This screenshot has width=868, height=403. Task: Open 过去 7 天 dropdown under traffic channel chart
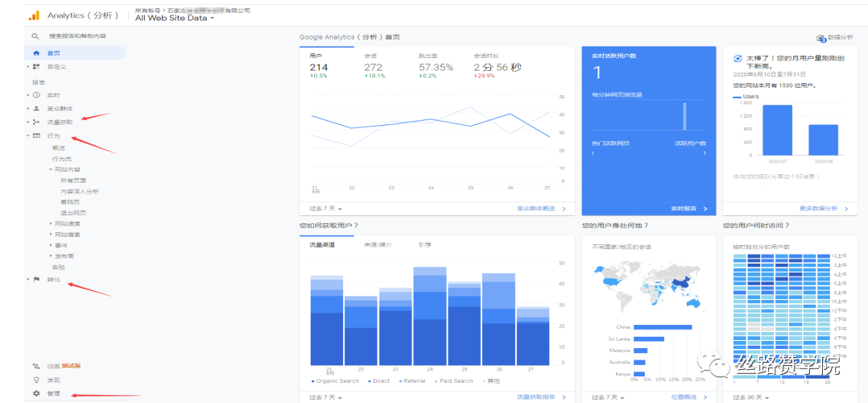tap(325, 397)
